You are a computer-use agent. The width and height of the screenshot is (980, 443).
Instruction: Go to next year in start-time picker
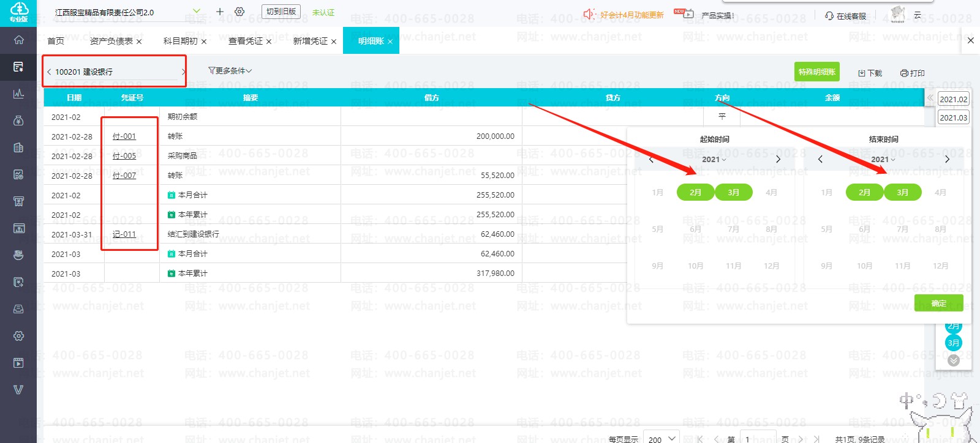pos(778,159)
